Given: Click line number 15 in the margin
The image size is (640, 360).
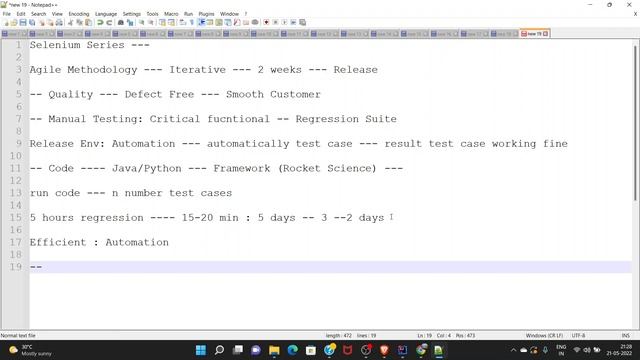Looking at the screenshot, I should click(x=16, y=218).
